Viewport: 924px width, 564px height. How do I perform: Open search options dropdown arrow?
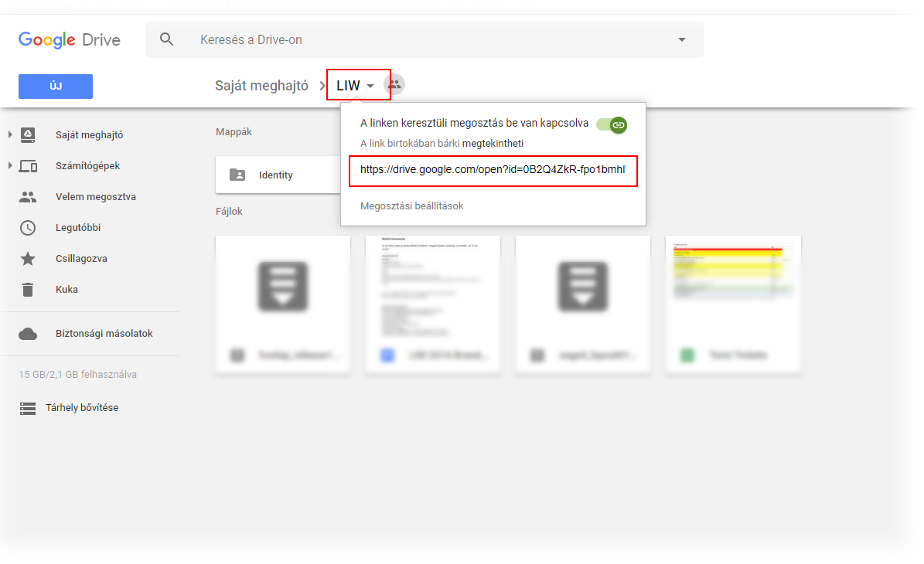[x=681, y=39]
